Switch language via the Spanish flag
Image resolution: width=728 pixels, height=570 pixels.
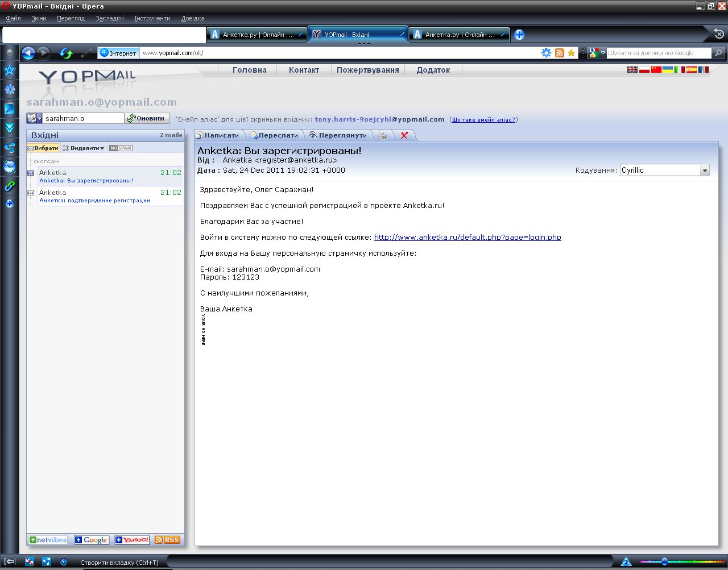[692, 70]
